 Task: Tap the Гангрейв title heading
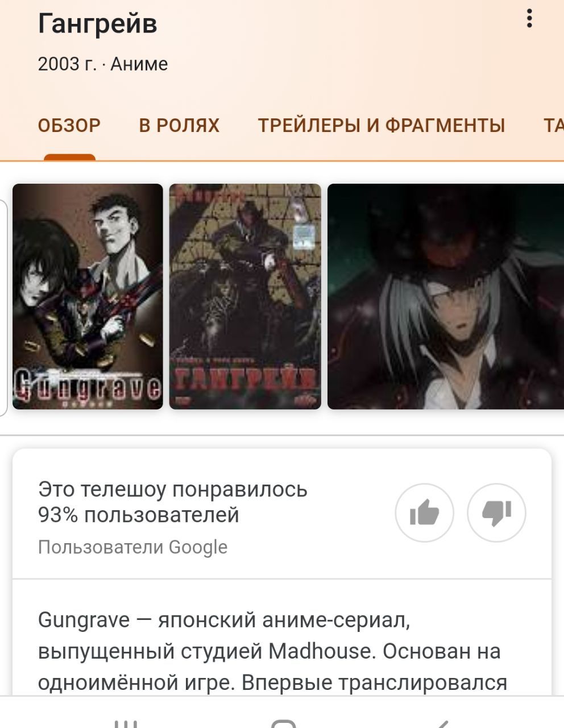pos(97,24)
